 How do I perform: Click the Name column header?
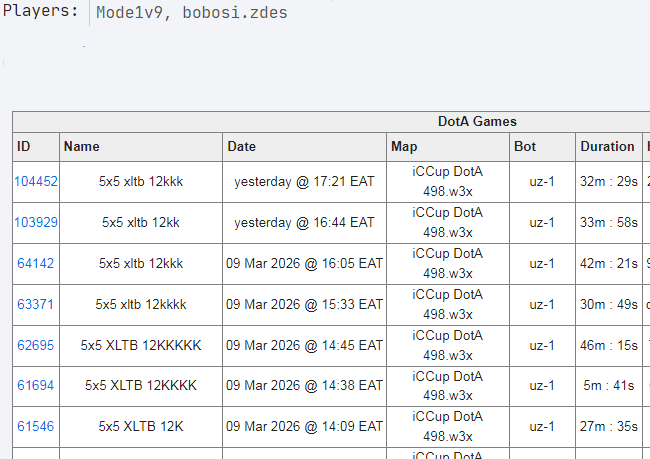(x=81, y=146)
